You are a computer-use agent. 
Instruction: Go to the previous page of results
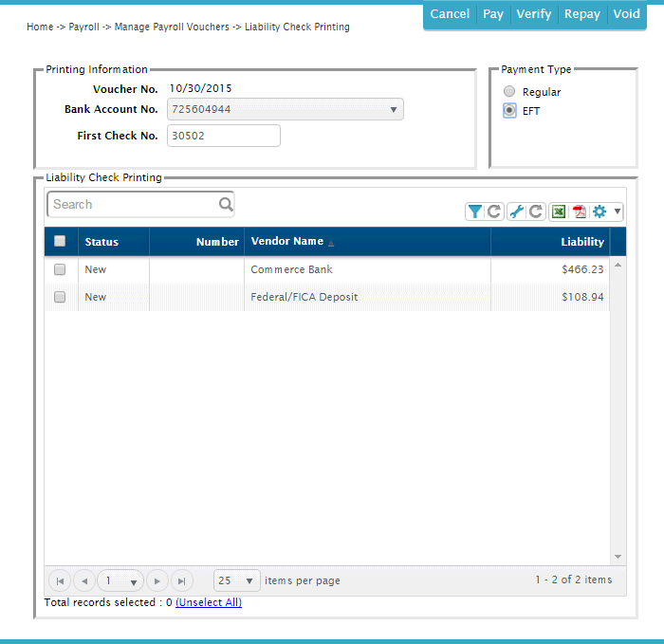[84, 580]
